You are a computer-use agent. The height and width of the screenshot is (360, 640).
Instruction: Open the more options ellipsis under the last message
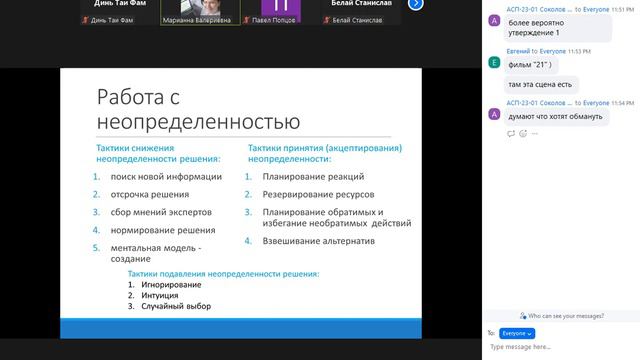coord(535,133)
